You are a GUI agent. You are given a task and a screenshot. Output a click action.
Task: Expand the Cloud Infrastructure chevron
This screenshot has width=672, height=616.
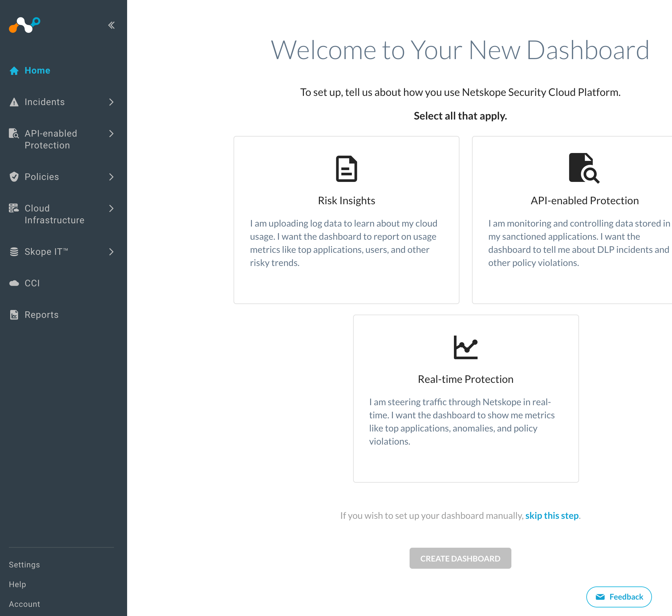click(x=111, y=208)
